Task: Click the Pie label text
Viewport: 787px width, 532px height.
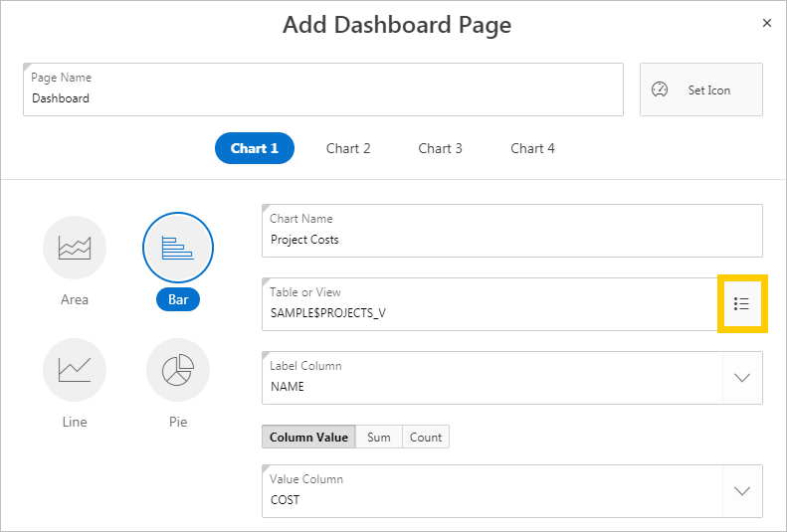Action: (178, 423)
